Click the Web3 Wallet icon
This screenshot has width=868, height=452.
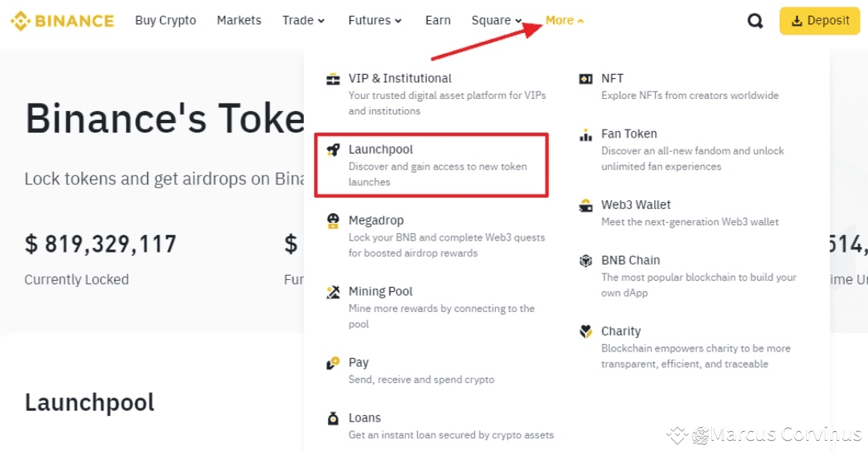(x=586, y=206)
